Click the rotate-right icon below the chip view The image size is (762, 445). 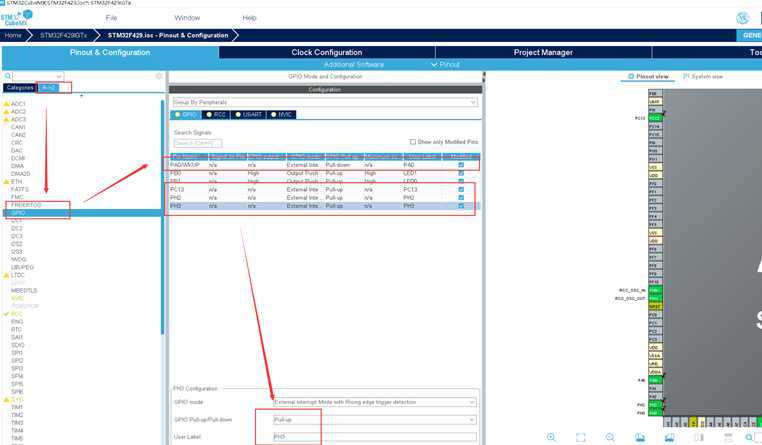(x=670, y=437)
